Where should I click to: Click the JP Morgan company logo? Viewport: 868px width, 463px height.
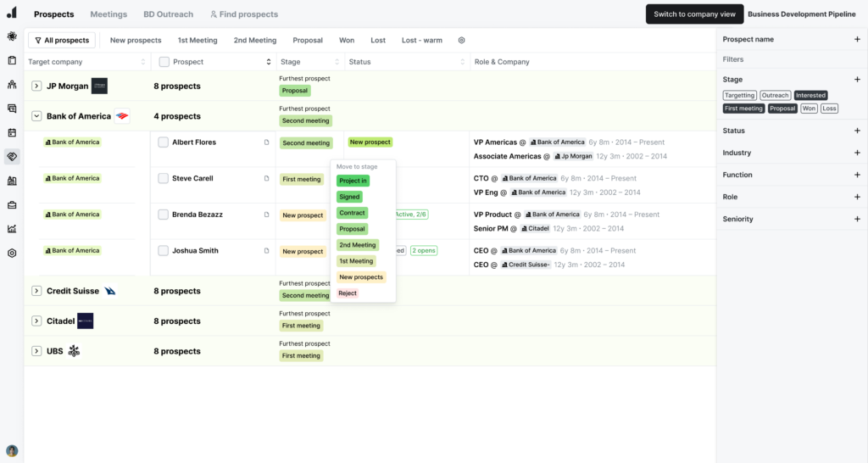99,86
